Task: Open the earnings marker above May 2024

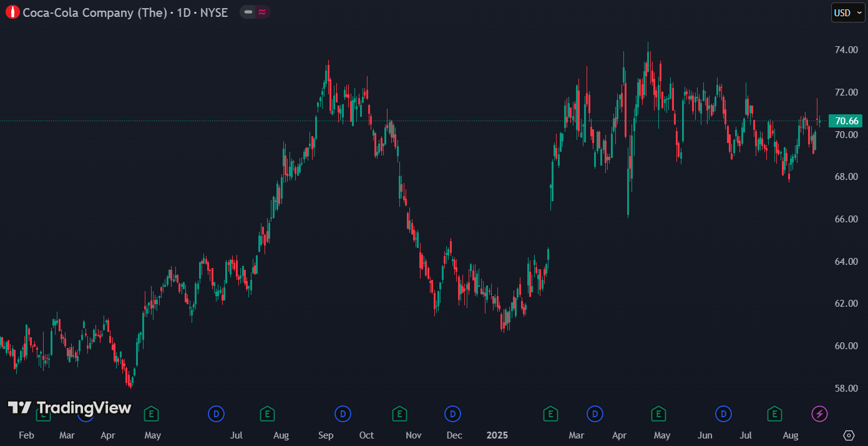Action: pyautogui.click(x=150, y=414)
